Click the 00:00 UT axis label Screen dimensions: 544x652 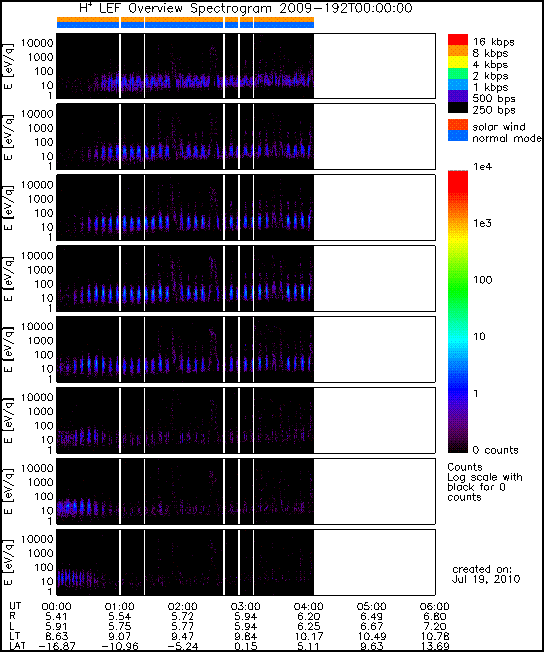(57, 606)
